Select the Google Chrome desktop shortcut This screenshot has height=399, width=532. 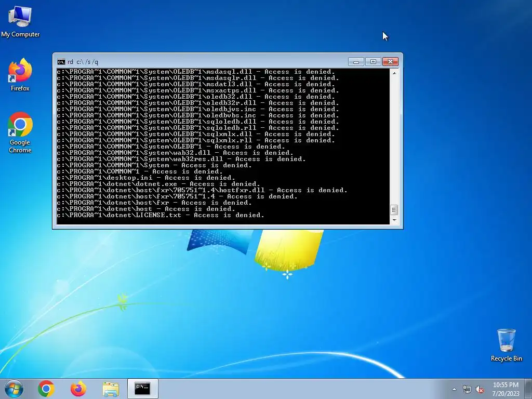click(x=20, y=132)
